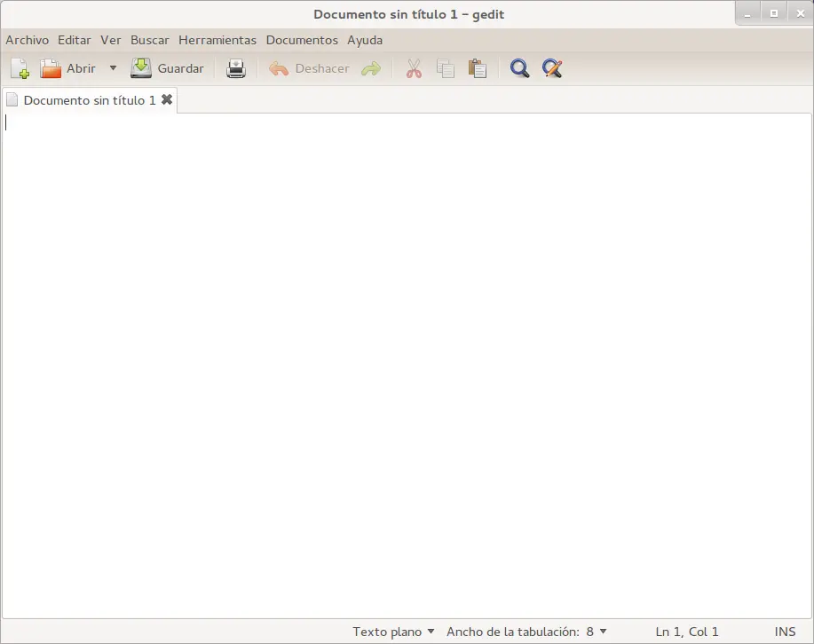
Task: Click the Abrir folder icon
Action: (x=51, y=68)
